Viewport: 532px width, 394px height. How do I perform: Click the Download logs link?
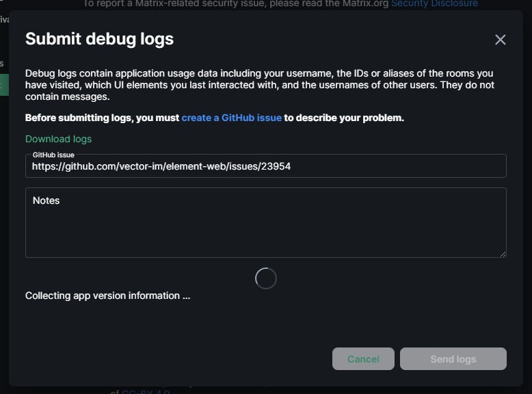coord(58,139)
